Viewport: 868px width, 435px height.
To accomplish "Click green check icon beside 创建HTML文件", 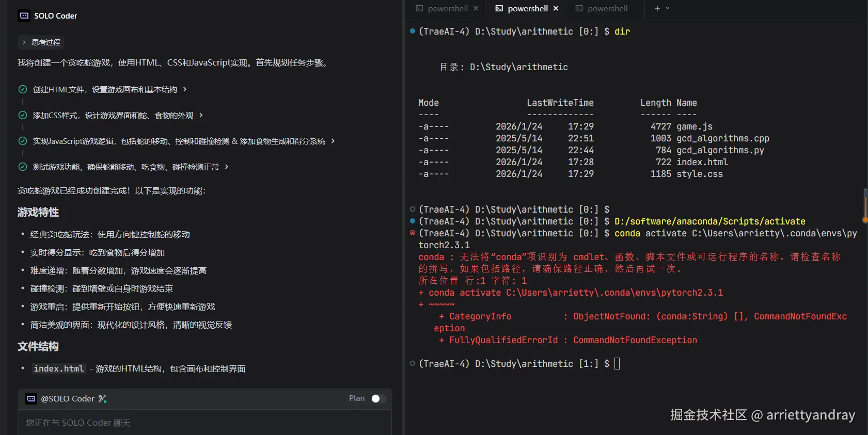I will 23,89.
